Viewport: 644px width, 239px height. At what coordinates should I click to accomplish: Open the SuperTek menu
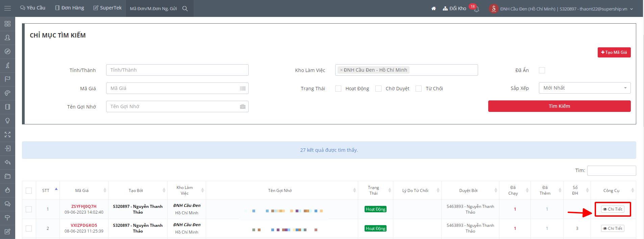tap(107, 8)
